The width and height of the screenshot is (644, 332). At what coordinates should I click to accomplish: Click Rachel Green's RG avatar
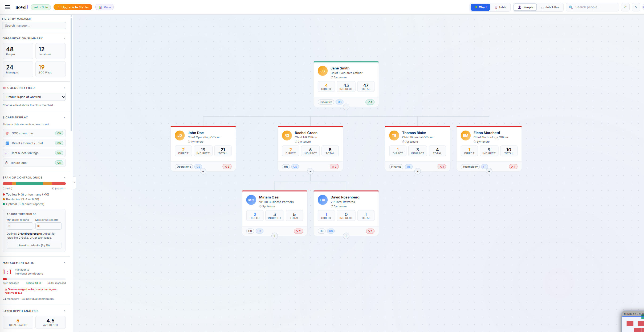tap(287, 135)
